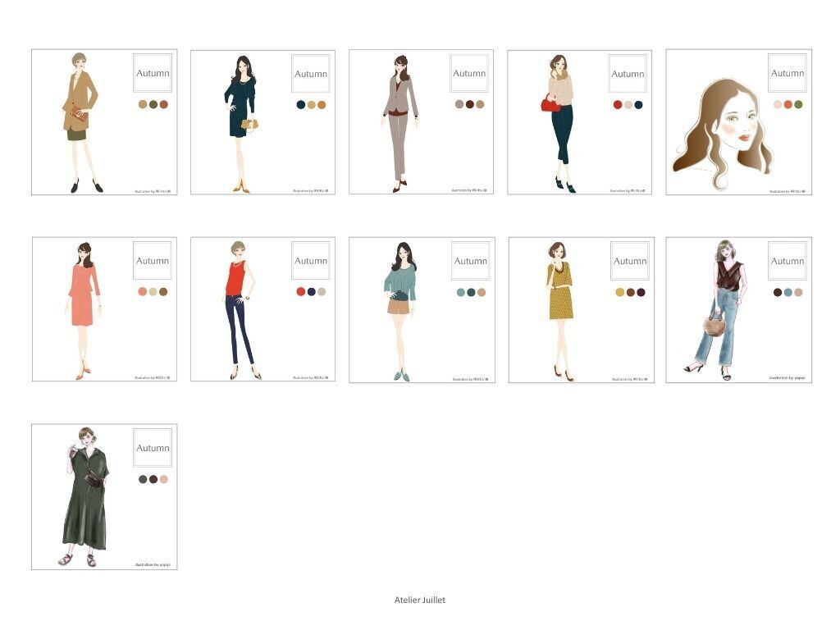Click the Autumn label on the face portrait card

coord(787,73)
